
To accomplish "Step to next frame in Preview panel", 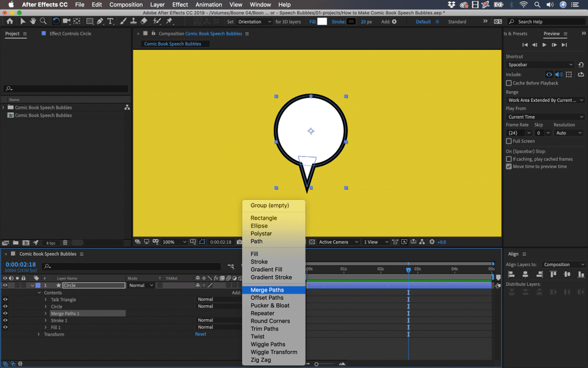I will coord(554,44).
